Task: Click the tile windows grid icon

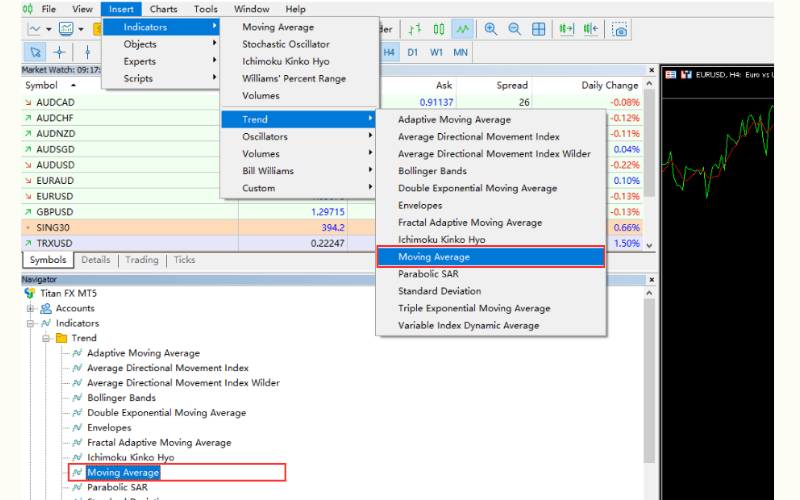Action: click(539, 29)
